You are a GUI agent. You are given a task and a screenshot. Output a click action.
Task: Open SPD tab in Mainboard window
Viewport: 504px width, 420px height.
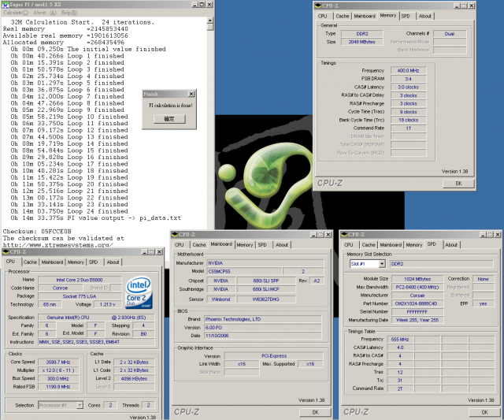(262, 245)
